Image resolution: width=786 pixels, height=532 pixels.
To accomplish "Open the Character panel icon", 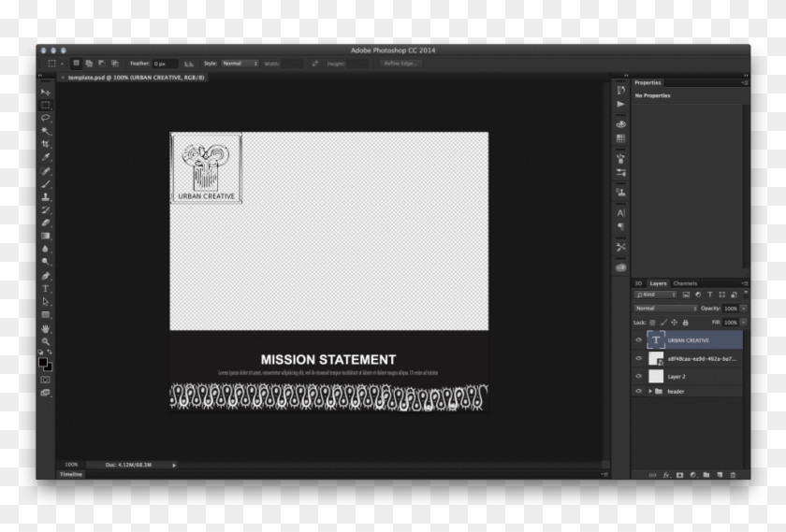I will coord(621,213).
